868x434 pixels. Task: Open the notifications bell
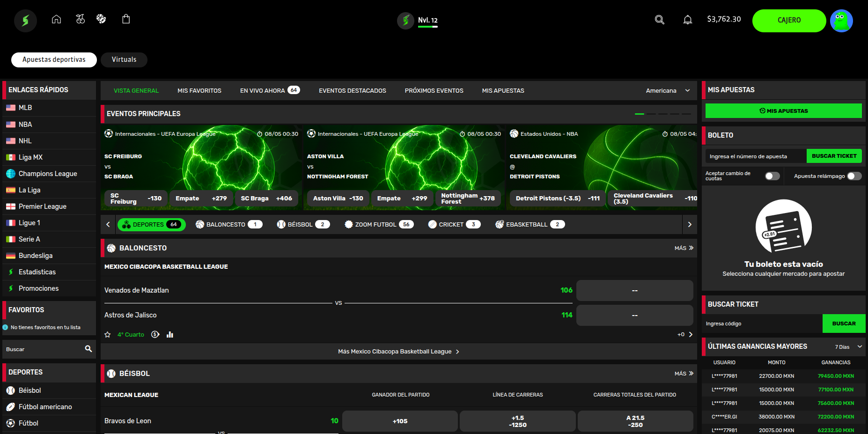pos(688,20)
